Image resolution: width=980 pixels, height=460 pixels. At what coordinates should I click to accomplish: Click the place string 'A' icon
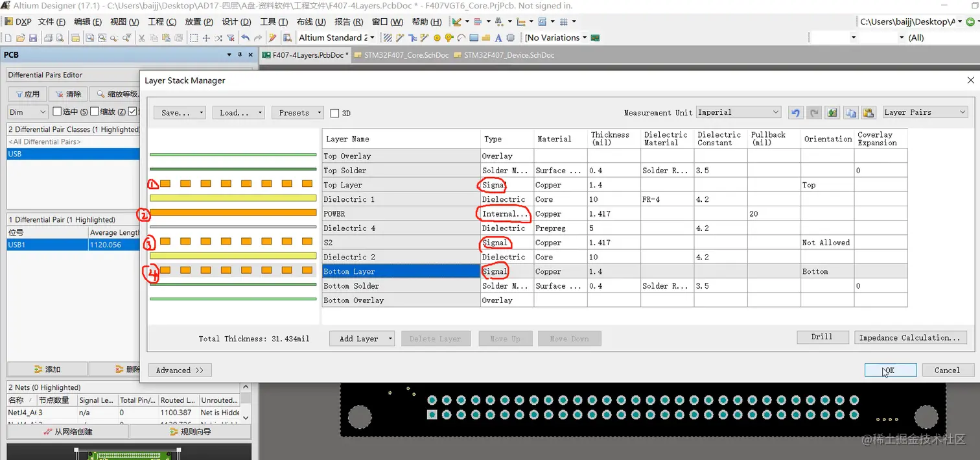(x=498, y=38)
